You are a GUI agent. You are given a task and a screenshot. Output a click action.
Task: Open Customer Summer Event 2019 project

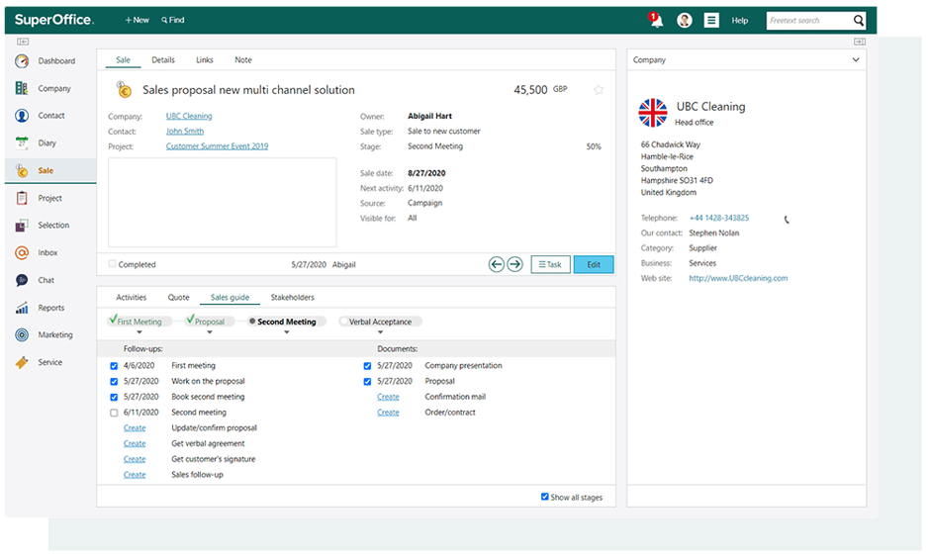(217, 145)
